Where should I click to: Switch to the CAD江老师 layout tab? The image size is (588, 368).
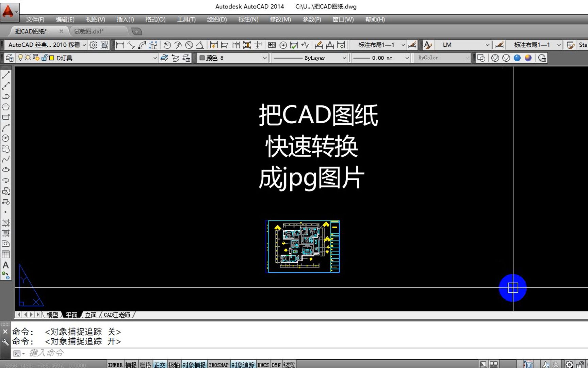[x=117, y=315]
